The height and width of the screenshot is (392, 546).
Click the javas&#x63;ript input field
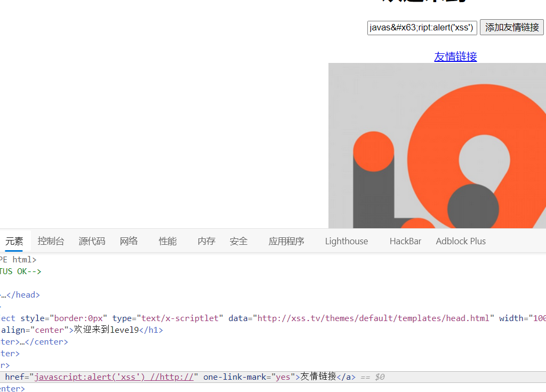[422, 28]
